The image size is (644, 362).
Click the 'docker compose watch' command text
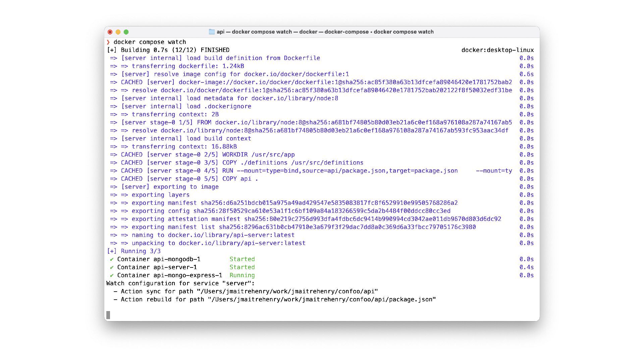tap(150, 42)
